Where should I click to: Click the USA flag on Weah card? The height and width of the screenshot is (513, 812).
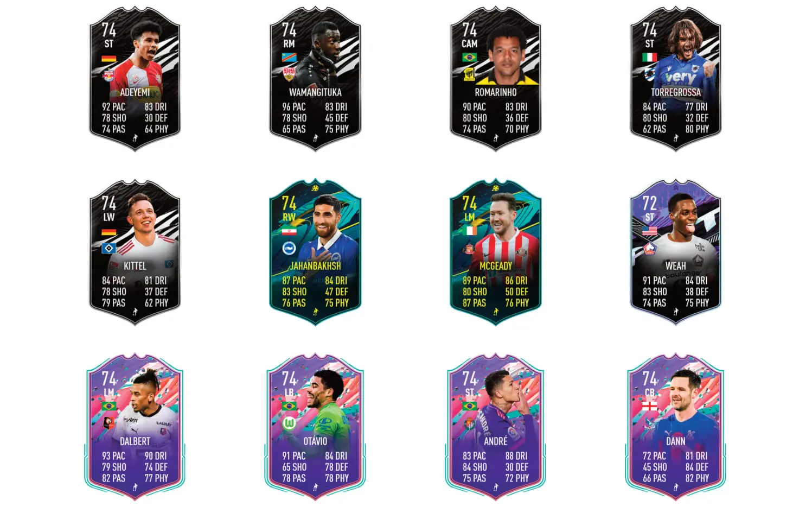click(x=649, y=231)
